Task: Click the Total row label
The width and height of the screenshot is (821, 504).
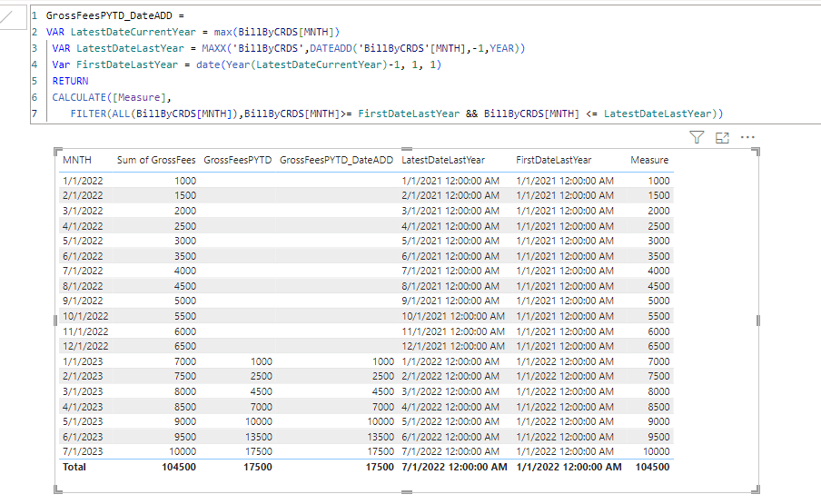Action: click(74, 467)
